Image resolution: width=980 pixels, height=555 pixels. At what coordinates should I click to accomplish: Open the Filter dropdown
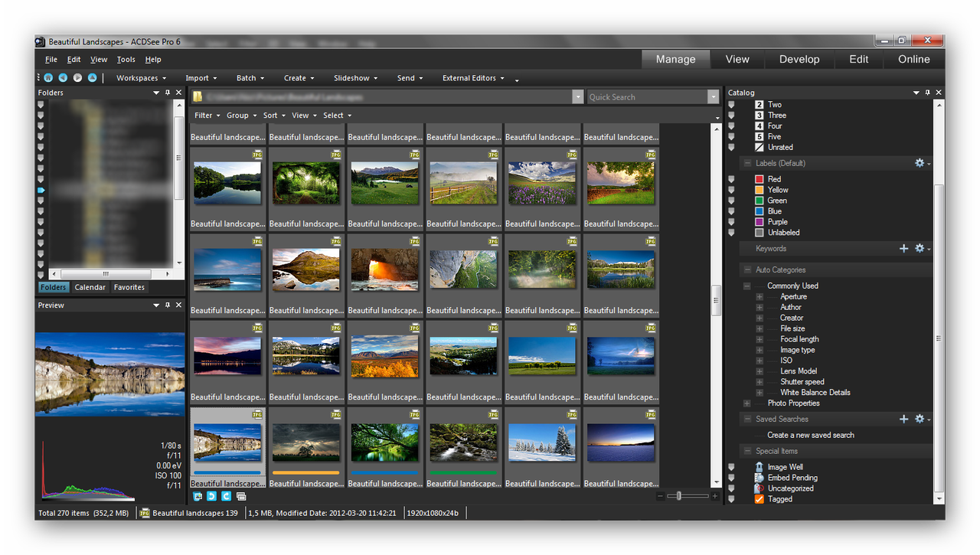click(207, 116)
